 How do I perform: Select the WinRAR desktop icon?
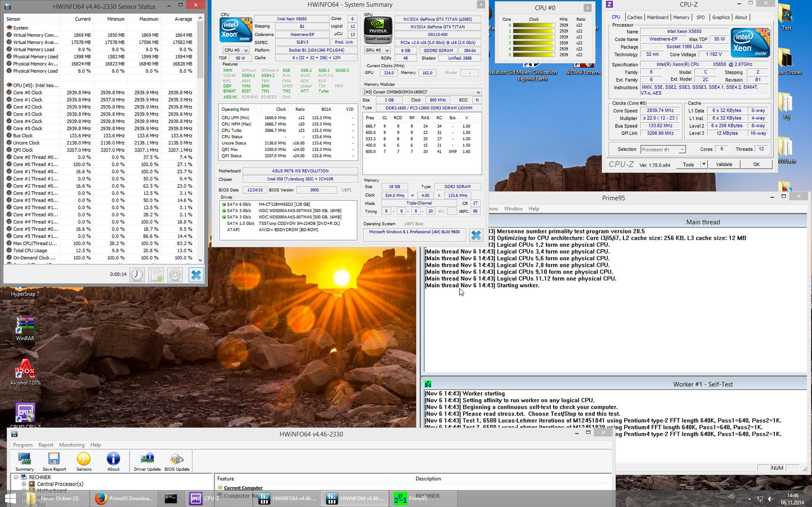25,329
